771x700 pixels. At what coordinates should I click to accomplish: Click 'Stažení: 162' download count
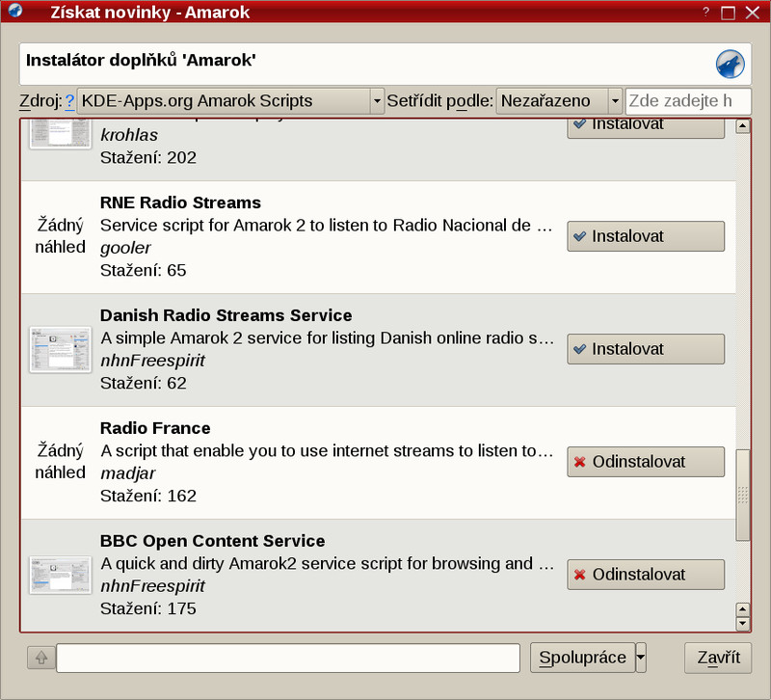148,496
